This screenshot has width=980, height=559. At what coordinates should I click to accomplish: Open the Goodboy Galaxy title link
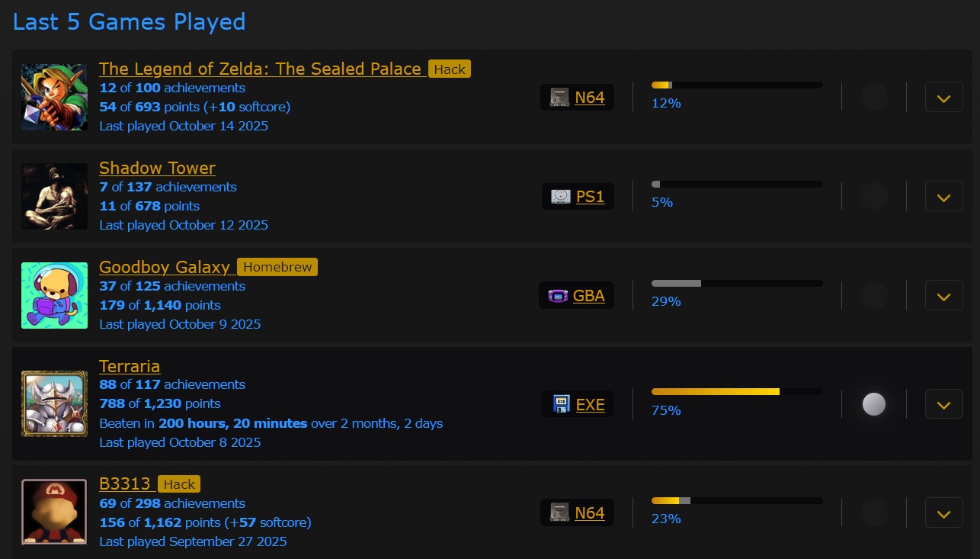(x=164, y=267)
